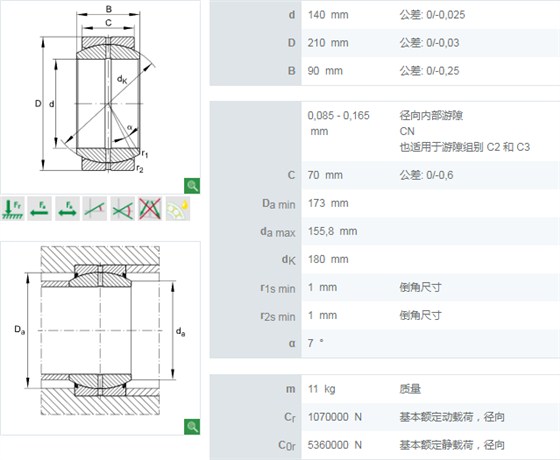Enlarge the top bearing section drawing
This screenshot has height=460, width=560.
pos(192,186)
